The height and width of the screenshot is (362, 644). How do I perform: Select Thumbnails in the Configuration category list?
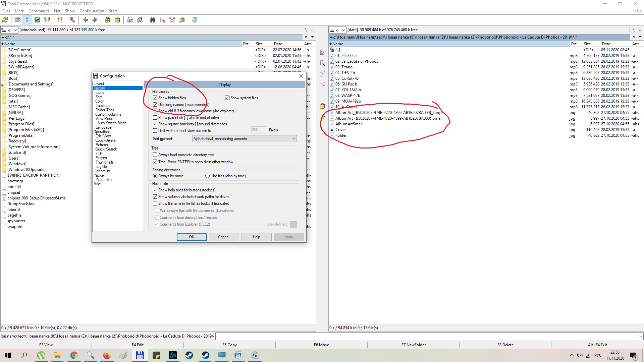coord(104,162)
